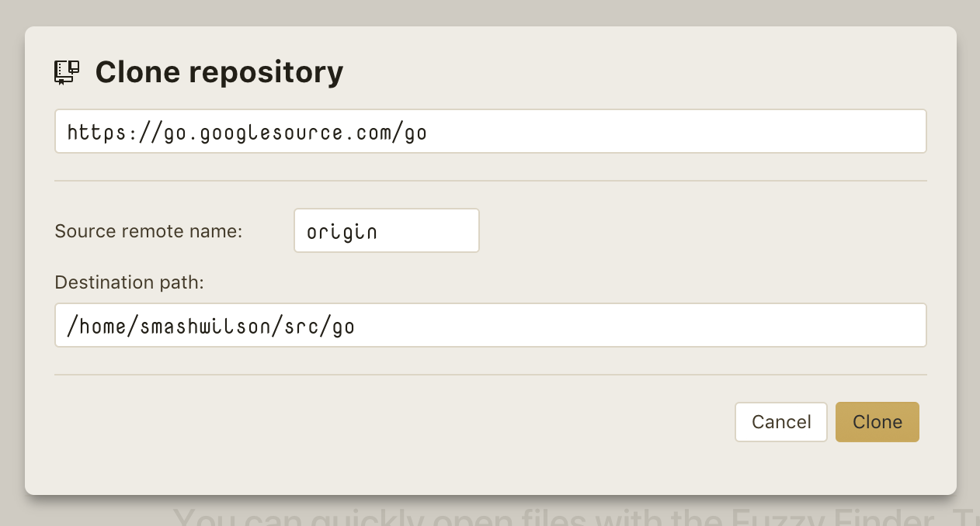
Task: Click the Clone repository dialog title
Action: (218, 71)
